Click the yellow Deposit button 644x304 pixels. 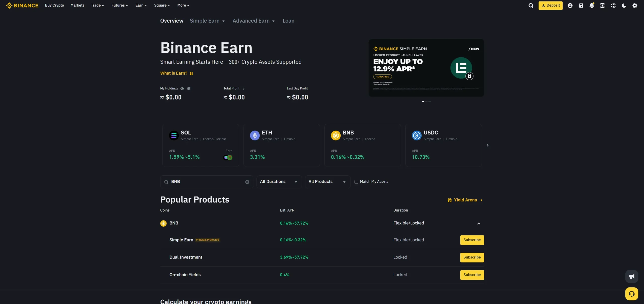[550, 5]
